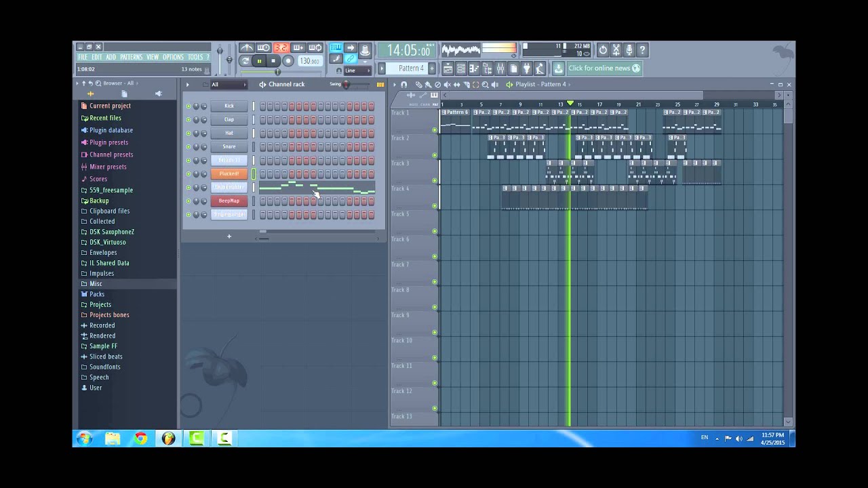Open the TOOLS menu
868x488 pixels.
195,58
